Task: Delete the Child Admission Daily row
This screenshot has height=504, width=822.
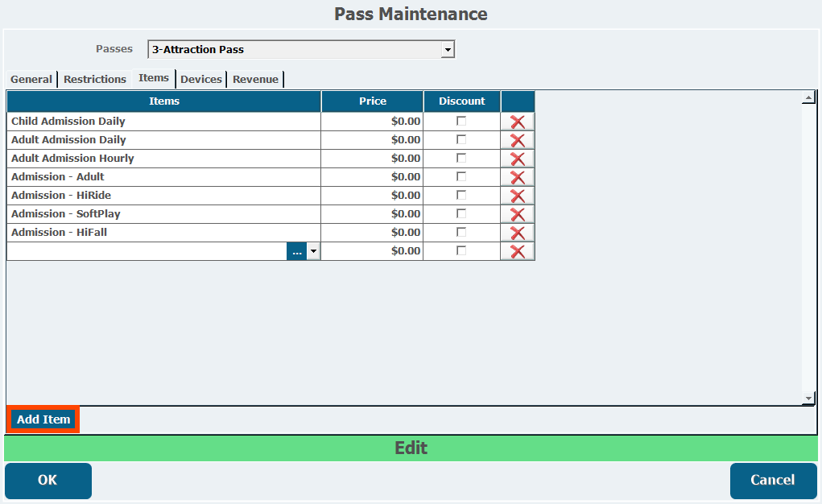Action: coord(518,122)
